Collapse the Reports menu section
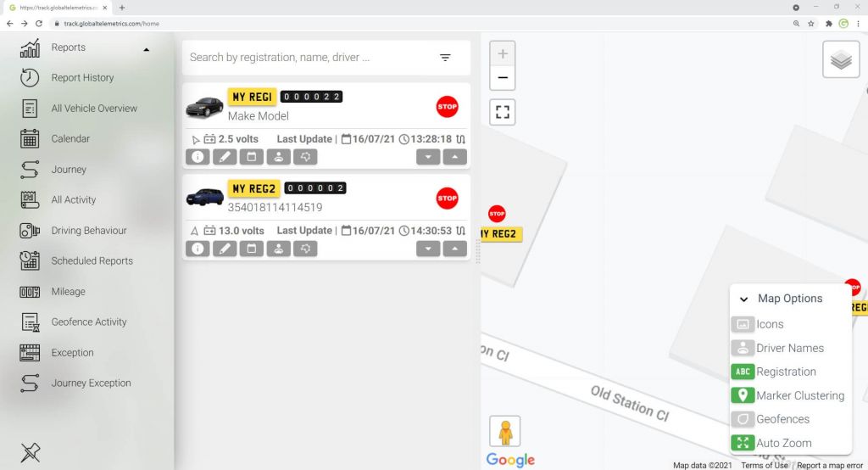The image size is (868, 470). [146, 49]
